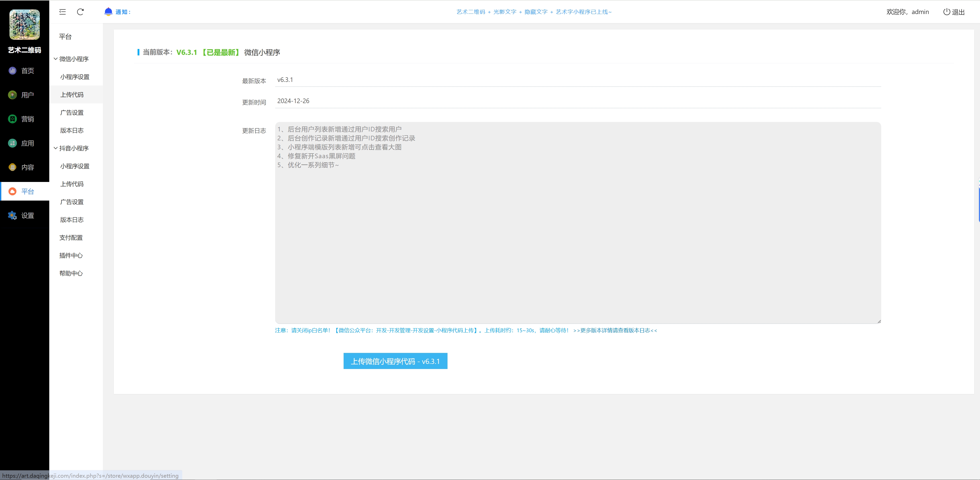Click the page refresh icon
This screenshot has height=480, width=980.
pos(80,12)
